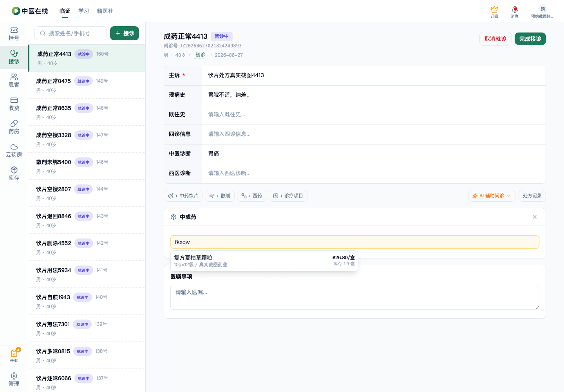This screenshot has width=564, height=392.
Task: Open the 库存 inventory sidebar icon
Action: coord(14,174)
